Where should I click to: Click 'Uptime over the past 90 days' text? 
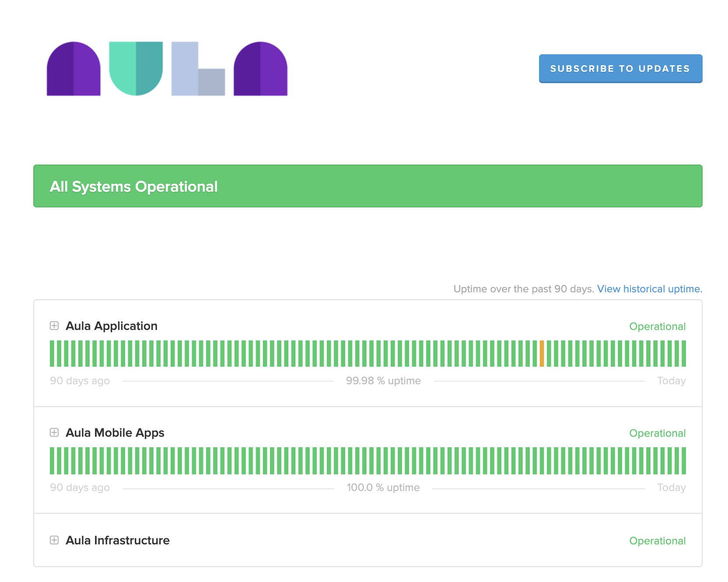point(524,289)
